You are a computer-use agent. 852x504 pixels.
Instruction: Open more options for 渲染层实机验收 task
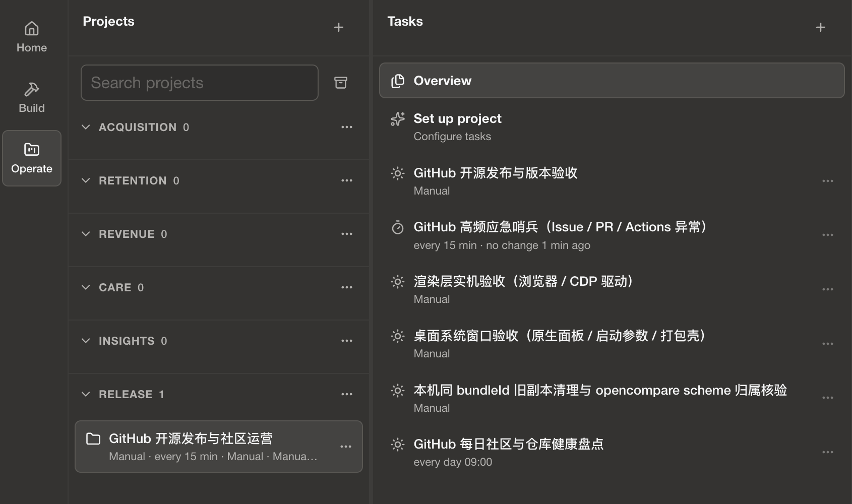(x=828, y=289)
